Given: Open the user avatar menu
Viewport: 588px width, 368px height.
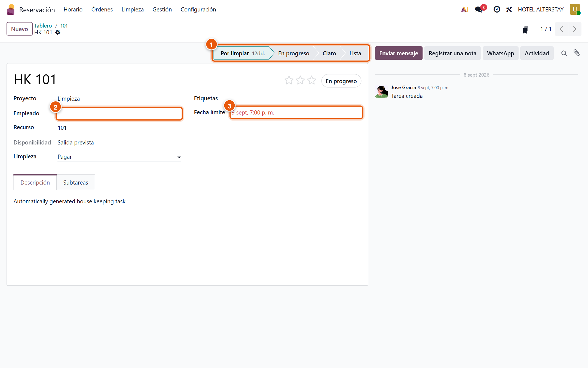Looking at the screenshot, I should (575, 10).
